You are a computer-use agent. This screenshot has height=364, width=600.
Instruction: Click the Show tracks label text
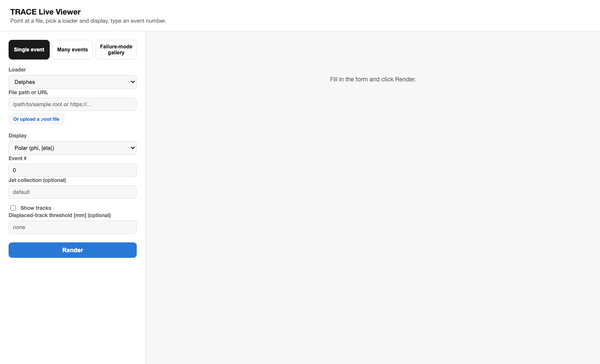pos(36,208)
